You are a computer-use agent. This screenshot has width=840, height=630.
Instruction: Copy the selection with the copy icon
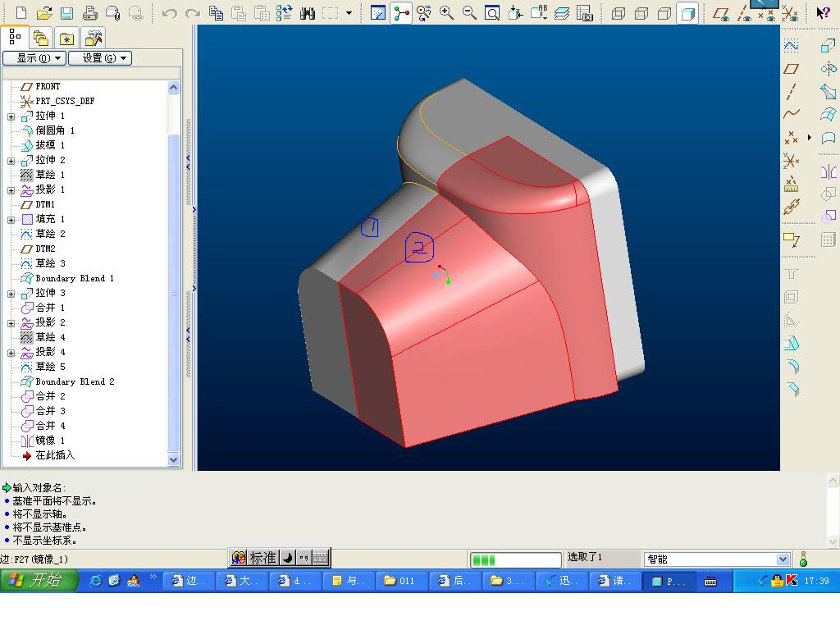tap(216, 13)
